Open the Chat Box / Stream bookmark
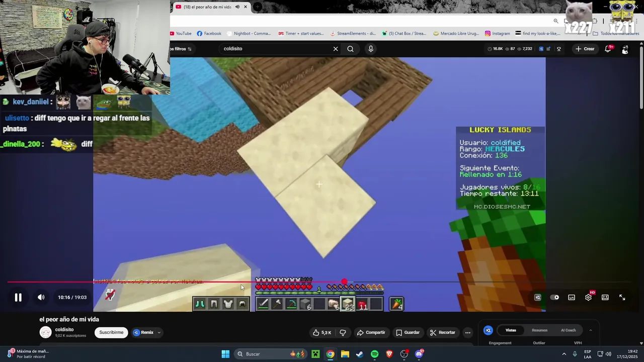 point(404,34)
